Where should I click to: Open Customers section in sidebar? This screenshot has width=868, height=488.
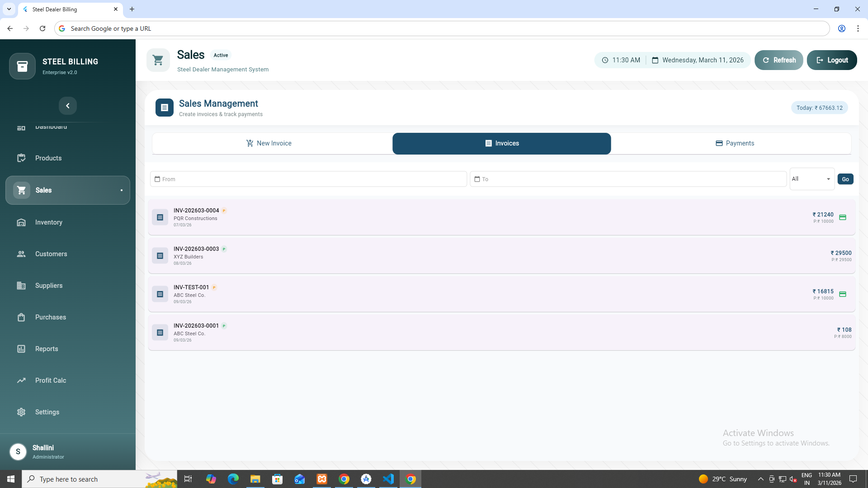[x=51, y=254]
